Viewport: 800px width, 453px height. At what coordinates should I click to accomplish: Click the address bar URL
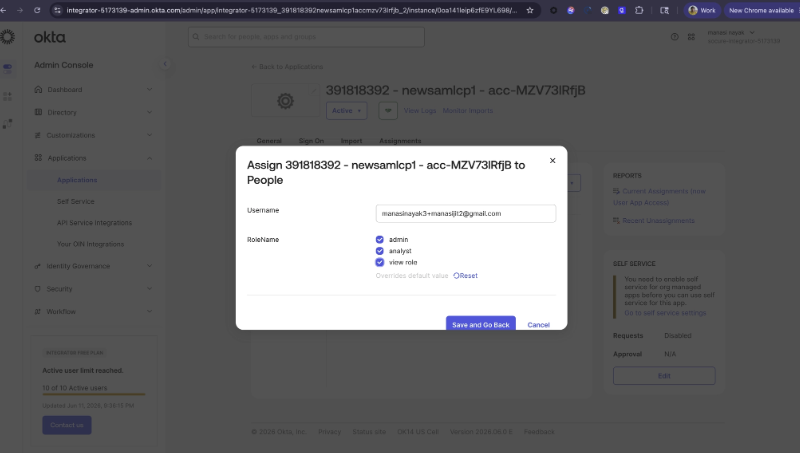click(291, 10)
